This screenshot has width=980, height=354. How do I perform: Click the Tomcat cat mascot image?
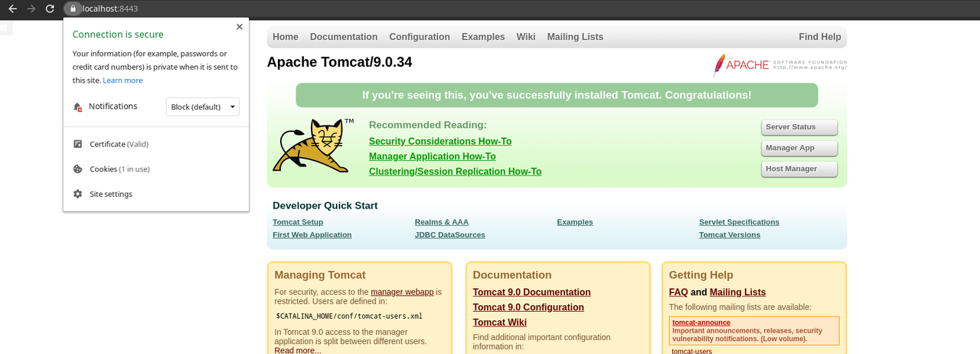coord(313,145)
